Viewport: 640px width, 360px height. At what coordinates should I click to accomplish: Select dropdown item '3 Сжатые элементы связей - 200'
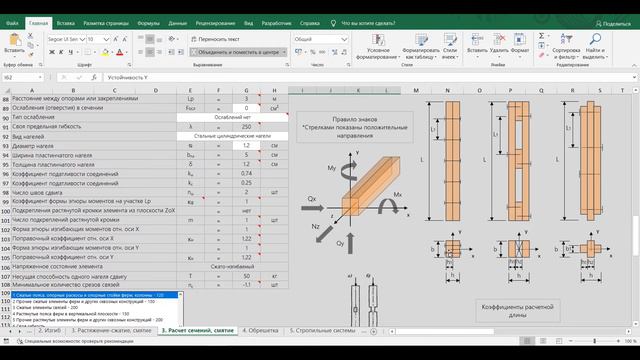pyautogui.click(x=95, y=307)
